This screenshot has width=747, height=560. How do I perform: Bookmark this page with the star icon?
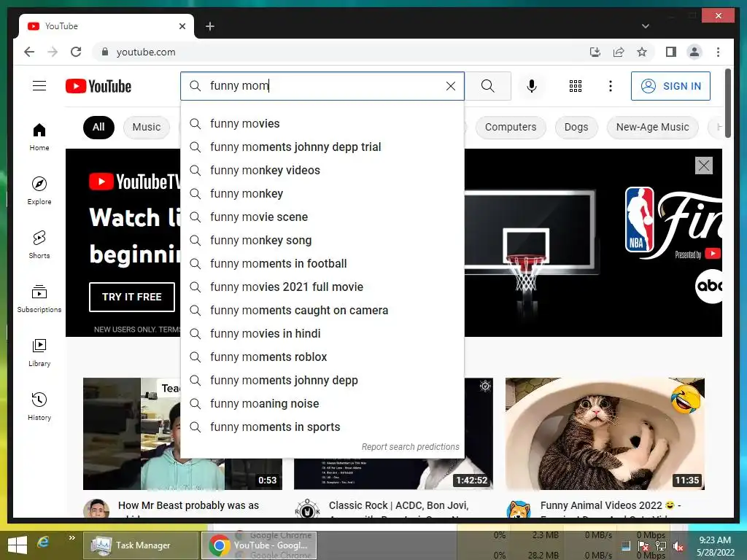pos(642,52)
